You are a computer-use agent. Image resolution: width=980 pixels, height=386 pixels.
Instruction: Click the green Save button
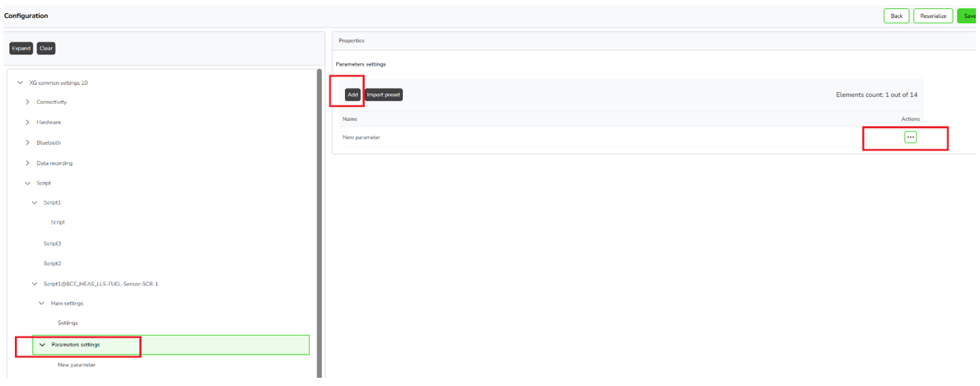[x=968, y=16]
